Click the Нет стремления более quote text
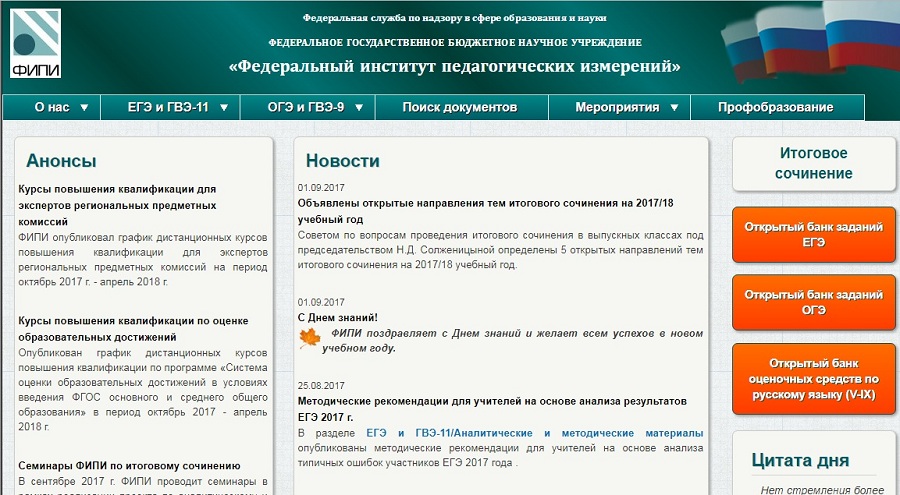900x495 pixels. (x=822, y=490)
